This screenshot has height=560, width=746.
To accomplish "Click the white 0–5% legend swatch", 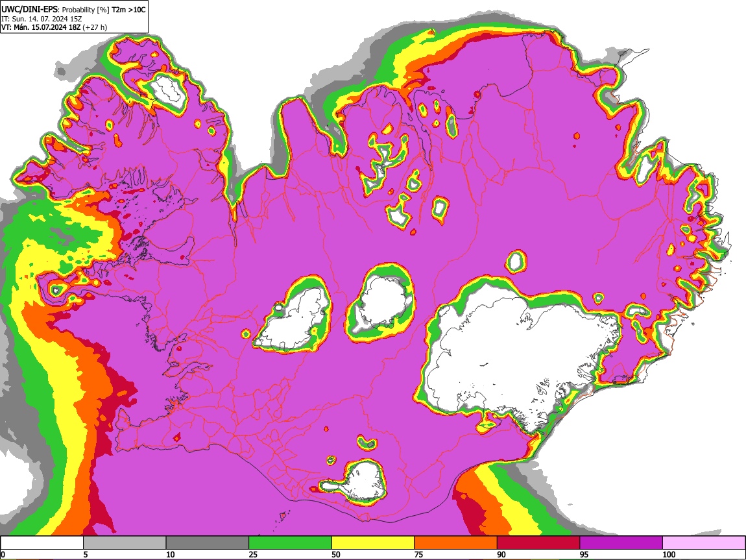I will [42, 543].
